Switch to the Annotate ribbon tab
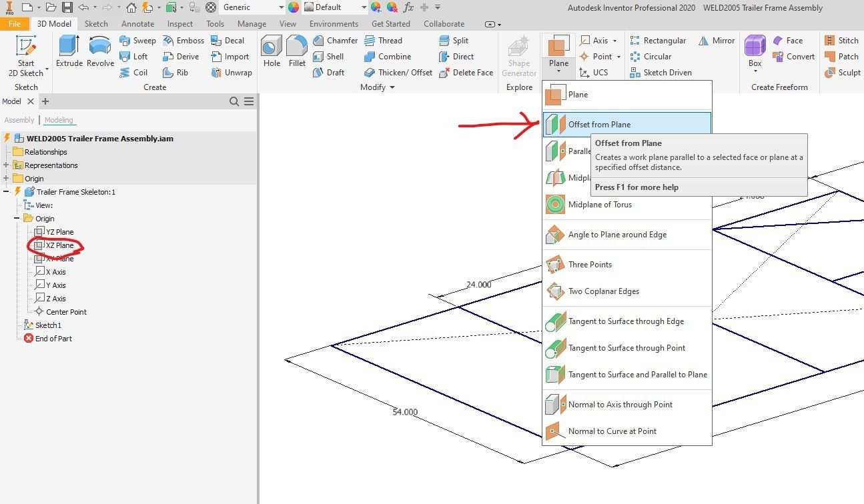864x504 pixels. [x=137, y=24]
